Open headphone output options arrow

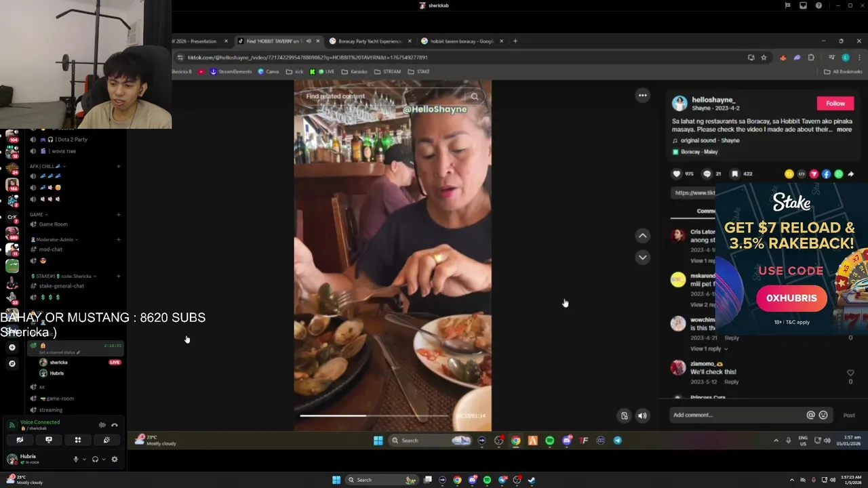click(104, 459)
